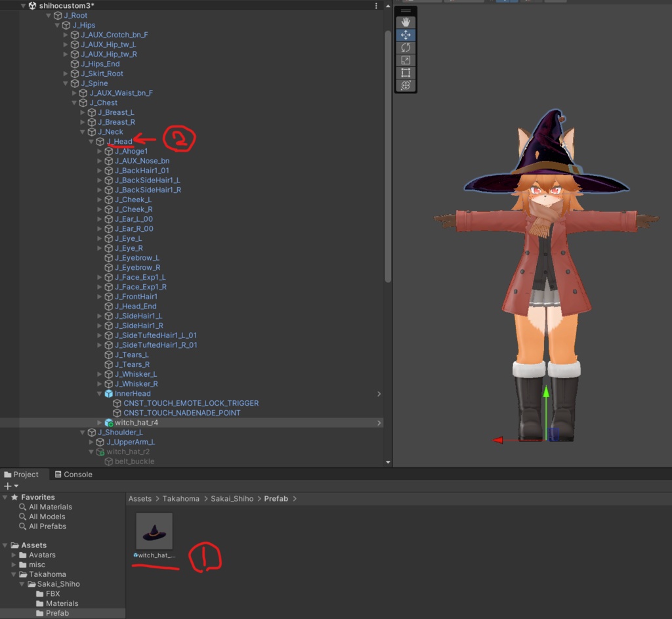The width and height of the screenshot is (672, 619).
Task: Click the All Materials search icon
Action: click(x=23, y=507)
